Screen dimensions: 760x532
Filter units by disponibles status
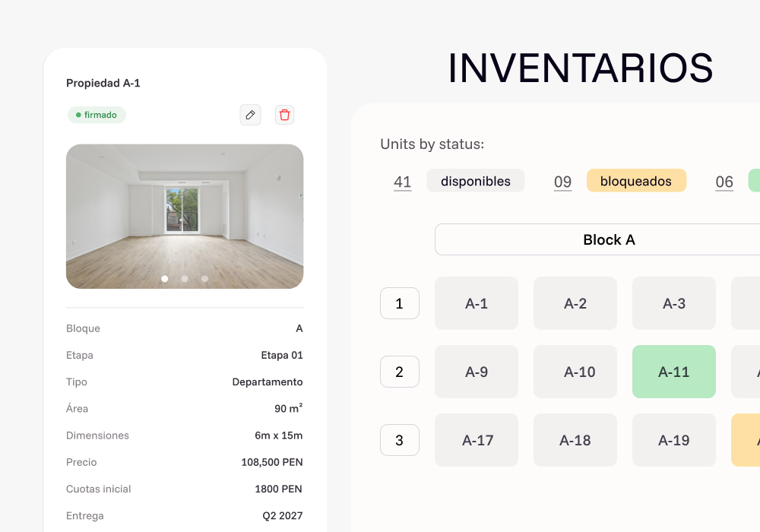tap(476, 181)
